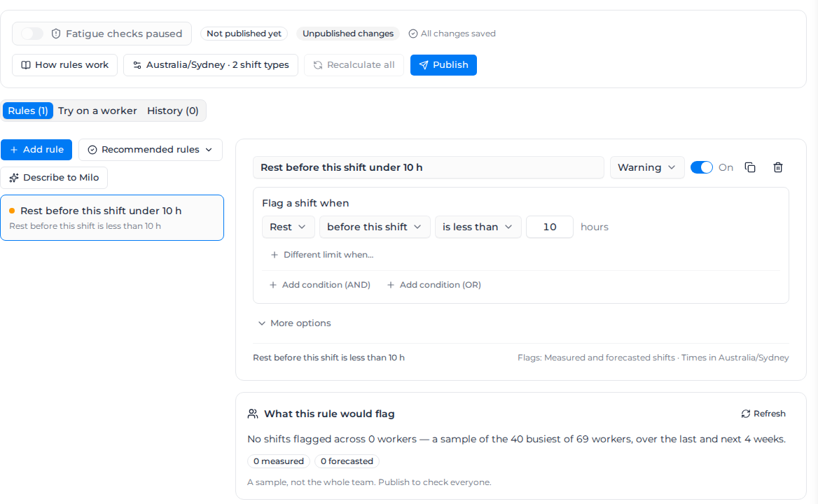Expand the Recommended rules dropdown
818x504 pixels.
[x=151, y=150]
